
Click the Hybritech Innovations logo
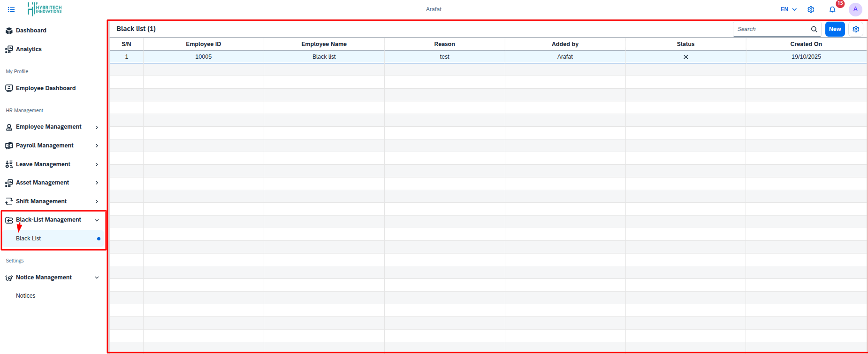[45, 9]
